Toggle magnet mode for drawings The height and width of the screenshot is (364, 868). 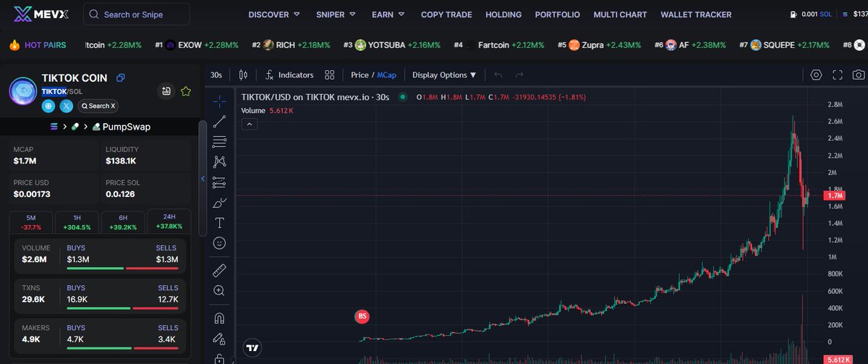(220, 318)
